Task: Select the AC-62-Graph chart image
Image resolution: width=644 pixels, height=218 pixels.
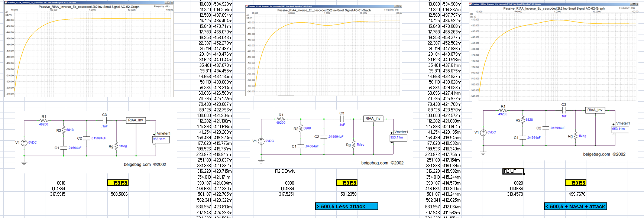Action: pos(554,52)
